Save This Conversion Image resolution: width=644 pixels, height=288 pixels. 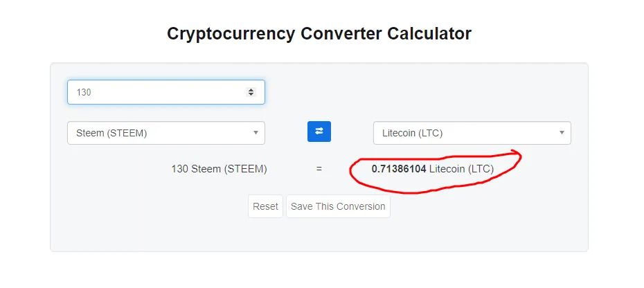[x=338, y=206]
